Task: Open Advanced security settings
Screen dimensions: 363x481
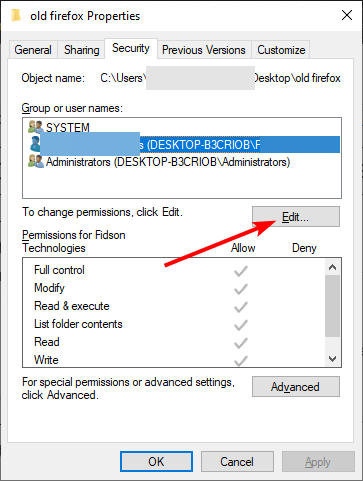Action: pyautogui.click(x=296, y=387)
